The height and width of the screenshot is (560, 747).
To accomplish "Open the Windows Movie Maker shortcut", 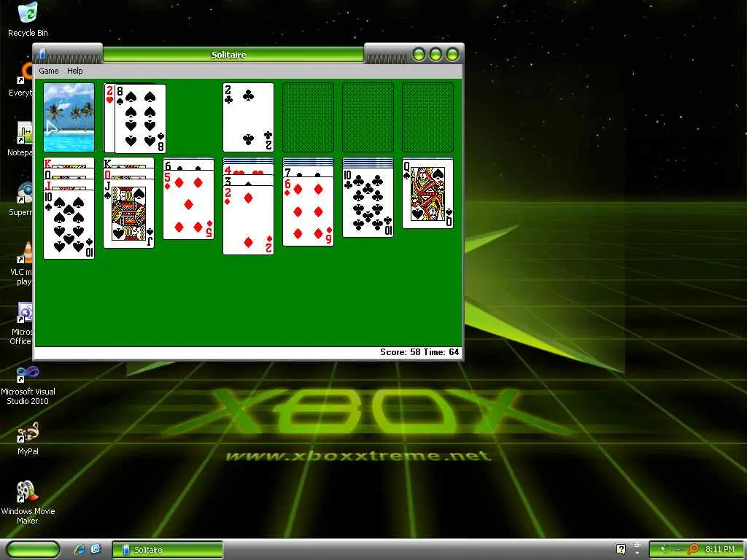I will pyautogui.click(x=28, y=502).
